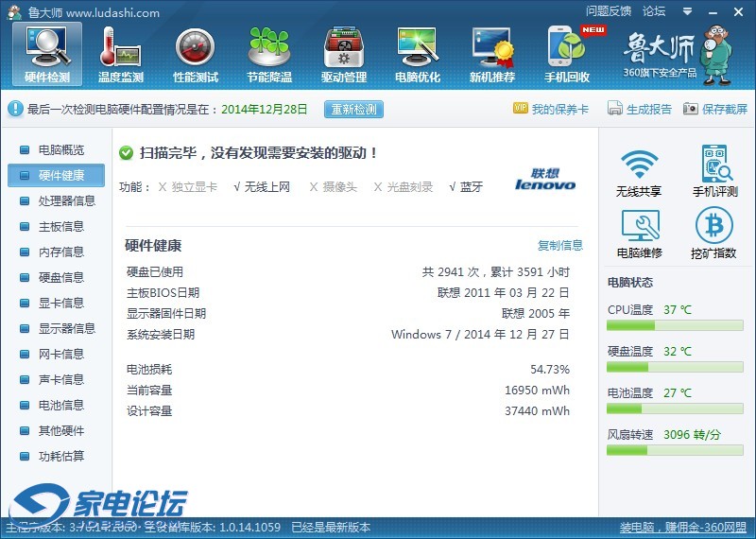Click the 主板BIOS日期 row label
The height and width of the screenshot is (539, 756).
(163, 293)
